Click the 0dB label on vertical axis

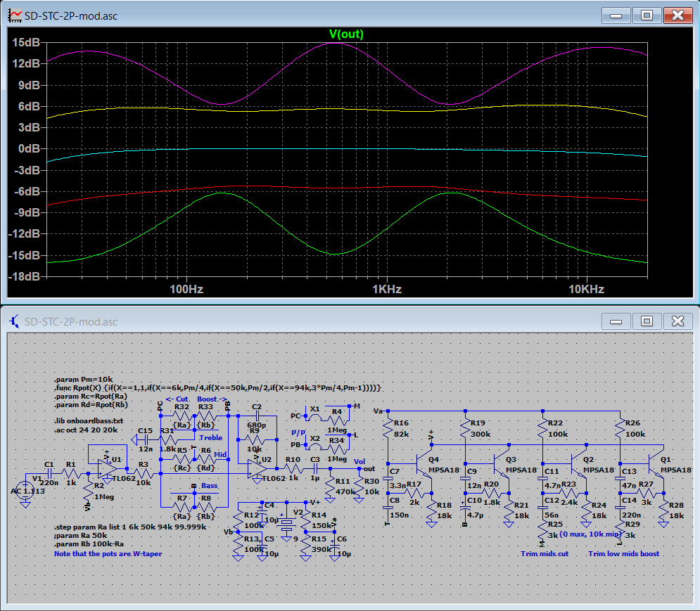pos(29,148)
